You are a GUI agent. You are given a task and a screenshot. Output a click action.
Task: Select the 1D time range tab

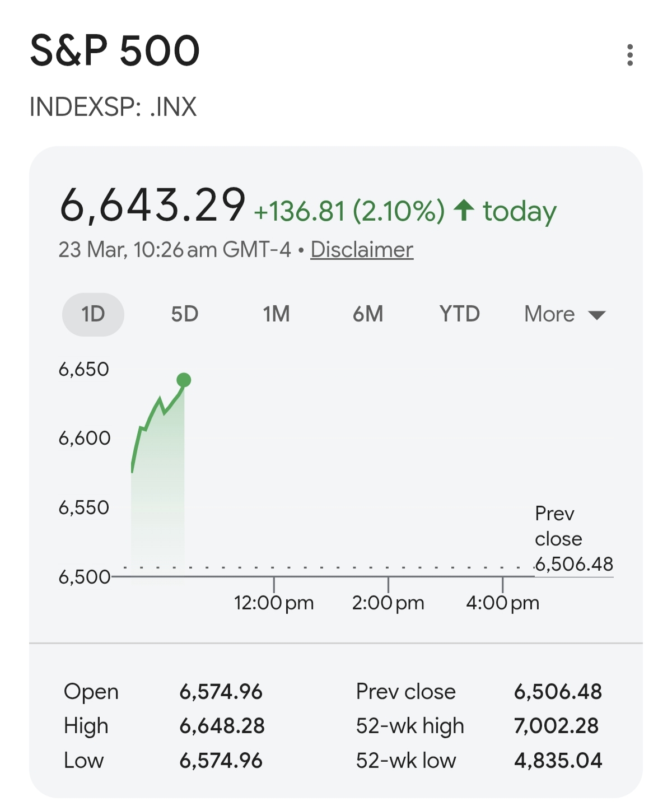[93, 314]
